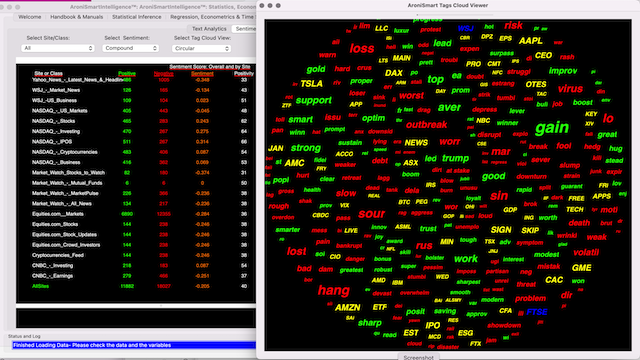The width and height of the screenshot is (640, 360).
Task: Click the green 'trump' tag
Action: (x=456, y=158)
